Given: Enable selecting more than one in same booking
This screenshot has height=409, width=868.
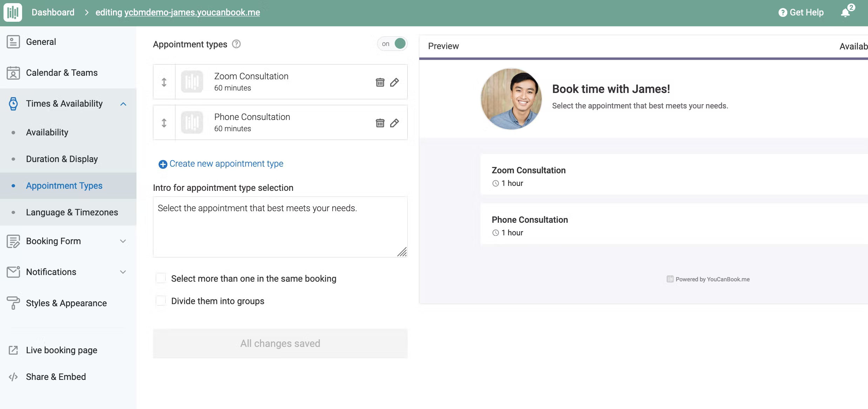Looking at the screenshot, I should 161,278.
